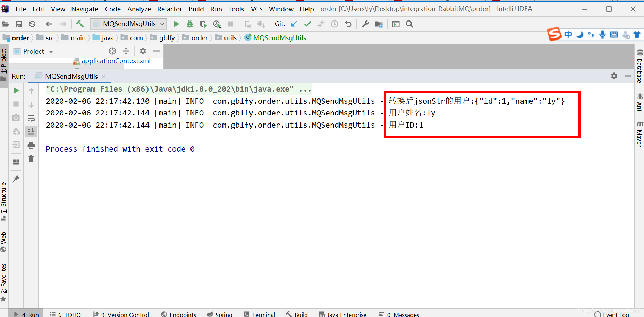Open Project panel settings gear

(x=143, y=51)
